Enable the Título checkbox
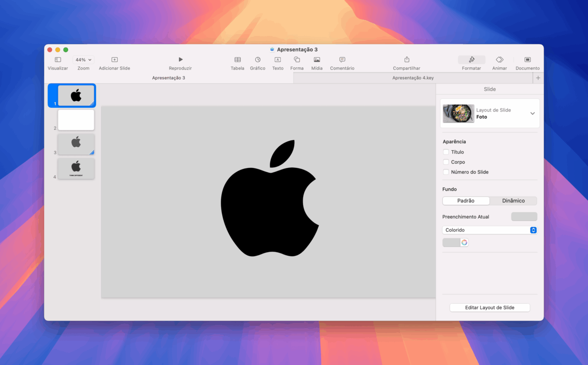 pos(446,152)
